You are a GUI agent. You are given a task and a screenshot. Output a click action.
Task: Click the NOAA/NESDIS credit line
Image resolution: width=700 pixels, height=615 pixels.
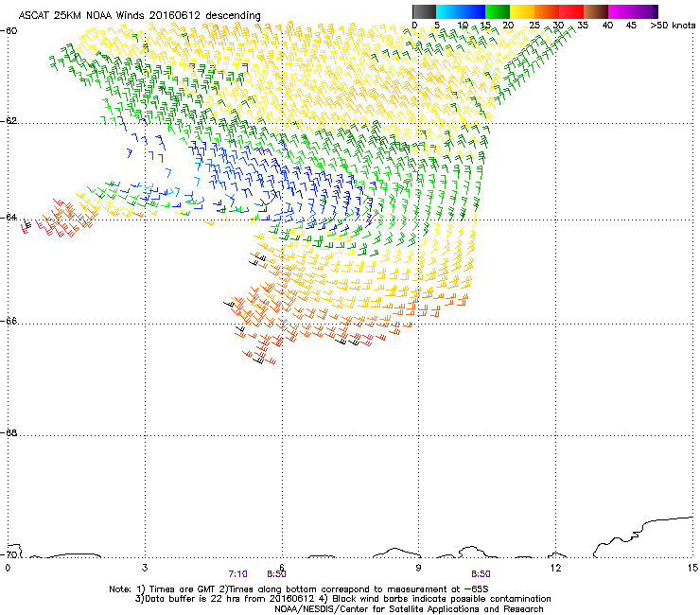pos(409,609)
